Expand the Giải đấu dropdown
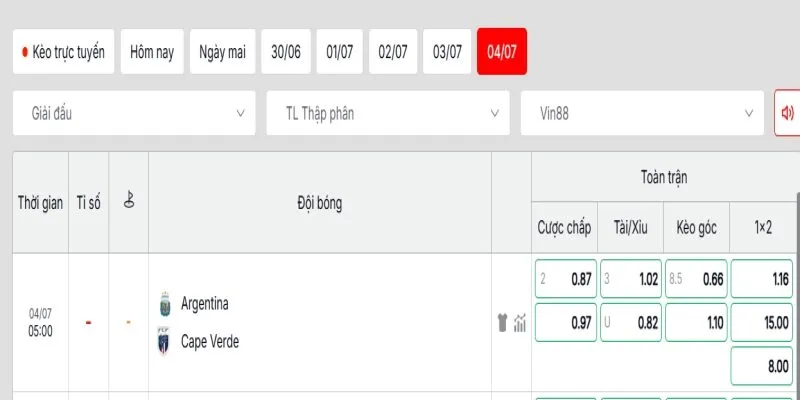Image resolution: width=800 pixels, height=400 pixels. pos(134,113)
